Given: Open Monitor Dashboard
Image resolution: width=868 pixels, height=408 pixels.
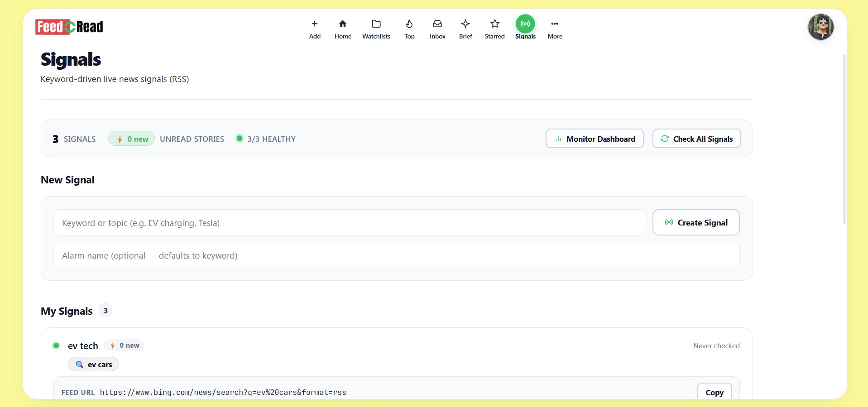Looking at the screenshot, I should pos(595,139).
